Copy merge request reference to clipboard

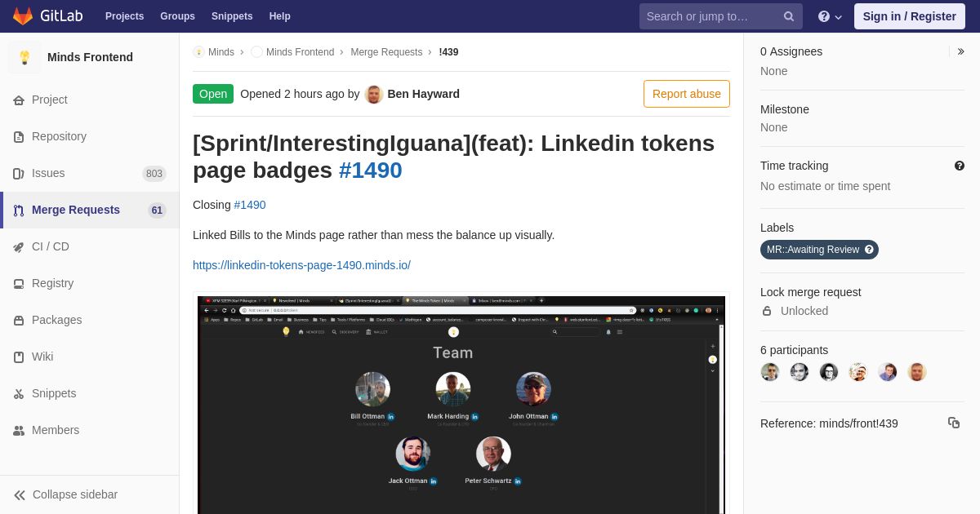coord(954,423)
